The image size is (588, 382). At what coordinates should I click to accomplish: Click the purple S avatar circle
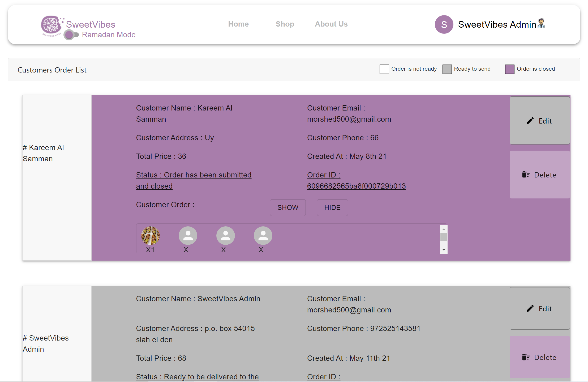[444, 24]
